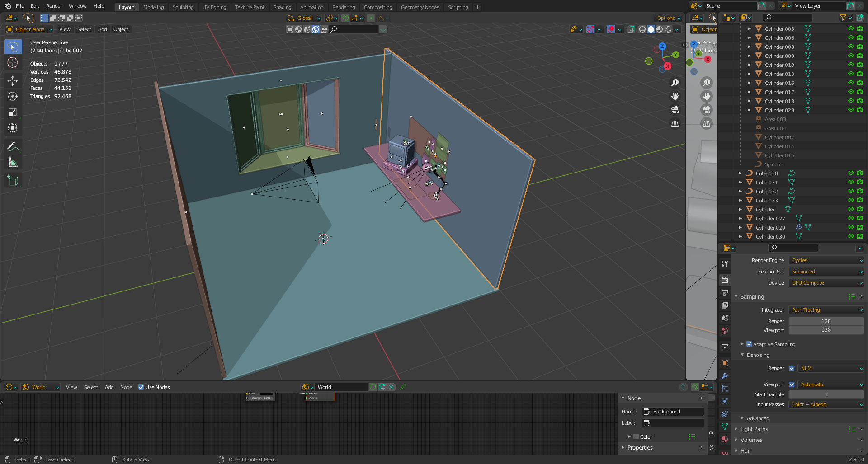The image size is (868, 464).
Task: Switch to the Shading workspace tab
Action: [x=282, y=7]
